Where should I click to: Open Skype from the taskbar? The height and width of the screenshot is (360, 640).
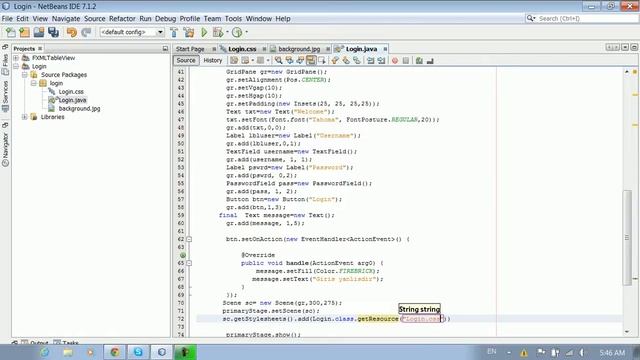point(138,352)
